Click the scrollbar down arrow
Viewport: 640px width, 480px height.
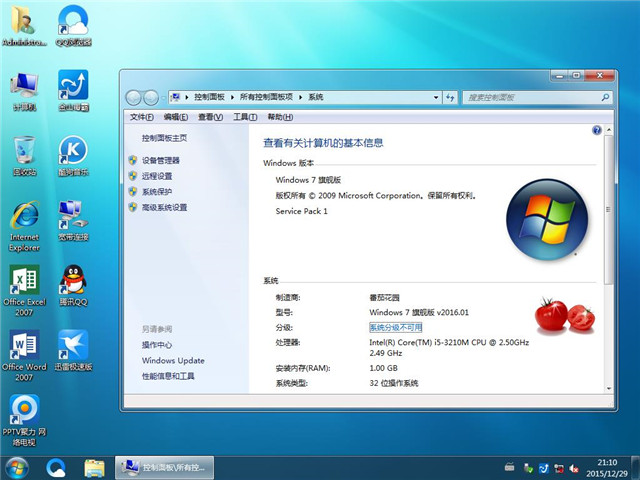pyautogui.click(x=609, y=388)
